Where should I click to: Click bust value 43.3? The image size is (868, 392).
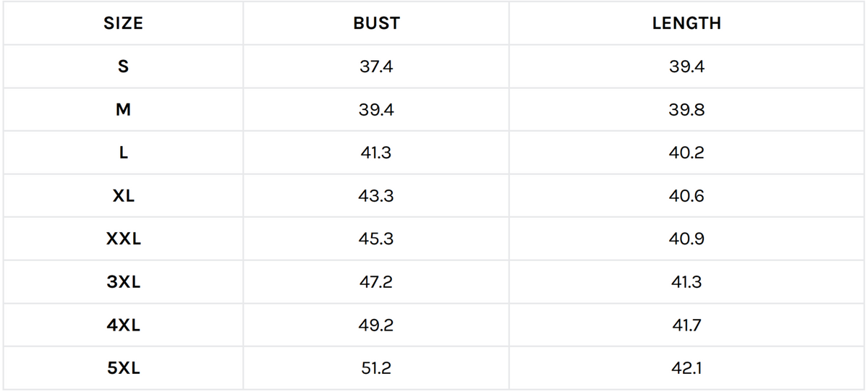376,196
